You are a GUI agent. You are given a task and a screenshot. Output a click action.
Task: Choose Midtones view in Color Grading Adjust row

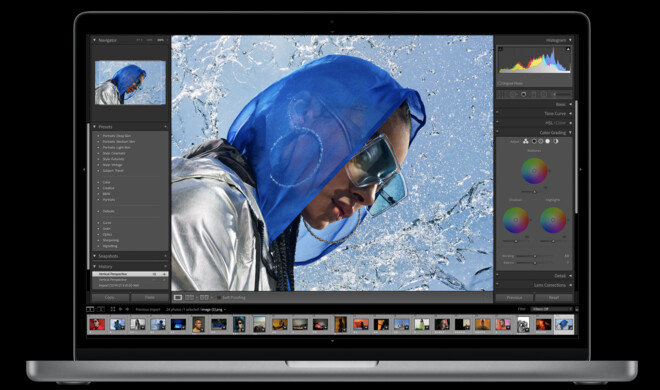[x=541, y=141]
